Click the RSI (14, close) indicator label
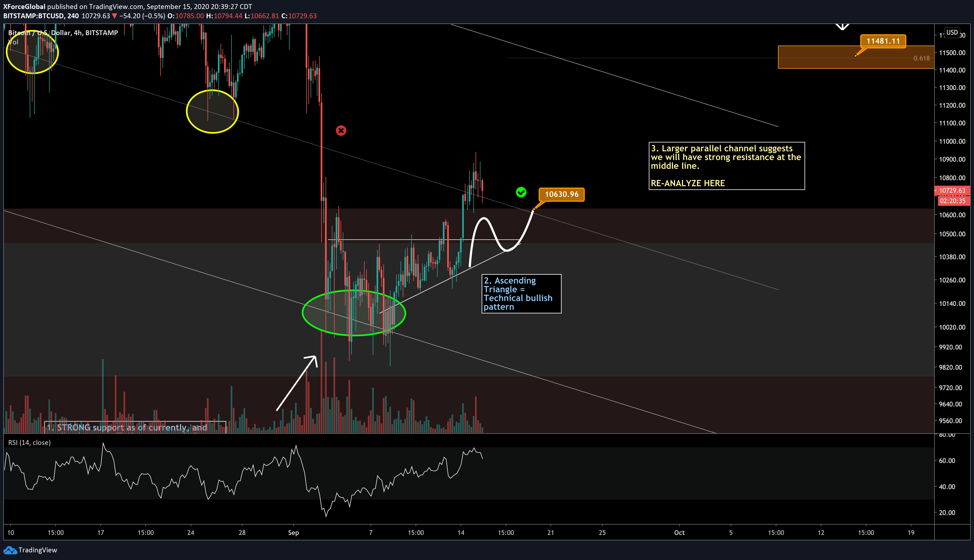Image resolution: width=974 pixels, height=560 pixels. (30, 443)
